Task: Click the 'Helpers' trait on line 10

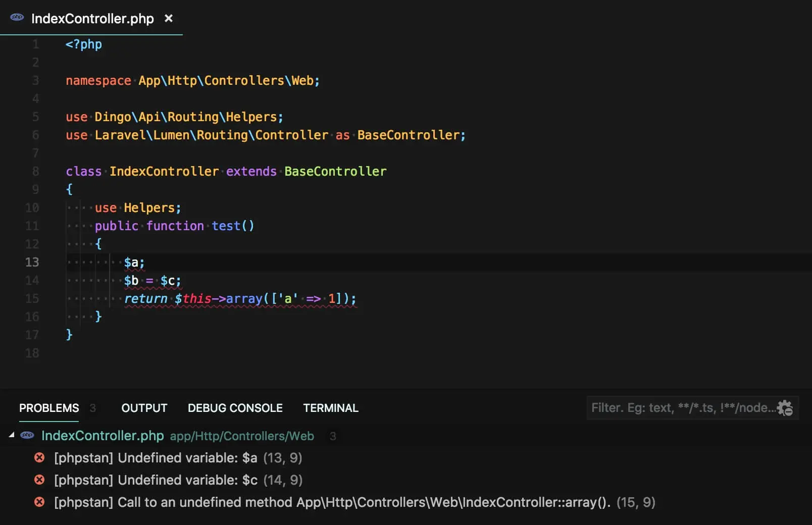Action: click(149, 208)
